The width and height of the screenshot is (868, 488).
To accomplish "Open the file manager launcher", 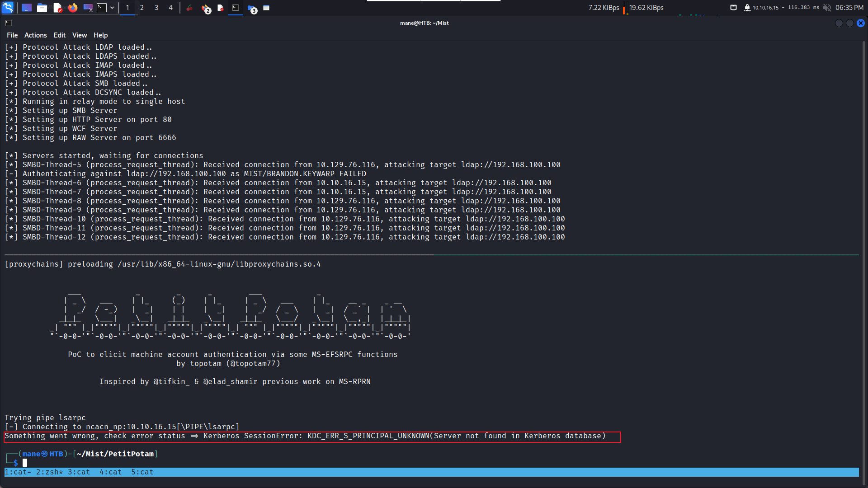I will click(x=42, y=8).
